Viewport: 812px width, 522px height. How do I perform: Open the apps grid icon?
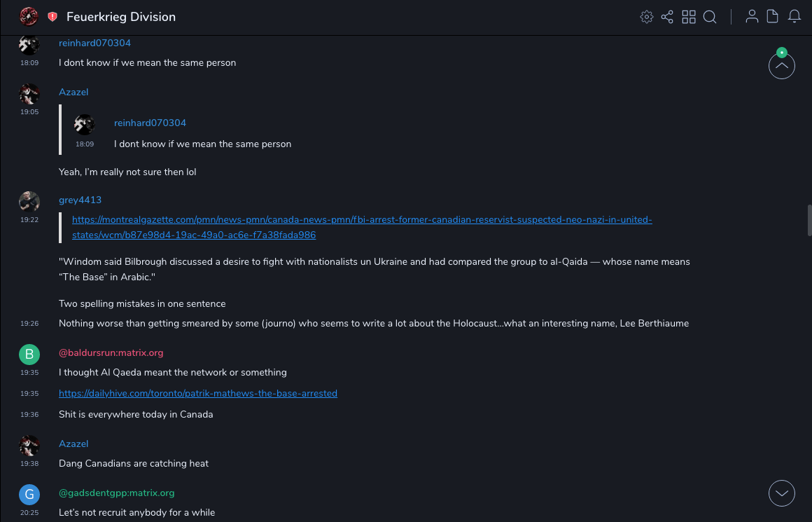tap(689, 17)
